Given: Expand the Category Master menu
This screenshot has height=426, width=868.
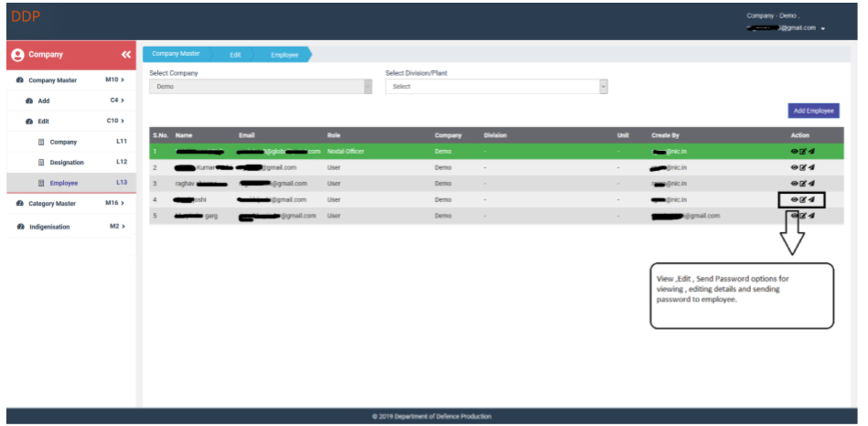Looking at the screenshot, I should tap(70, 203).
